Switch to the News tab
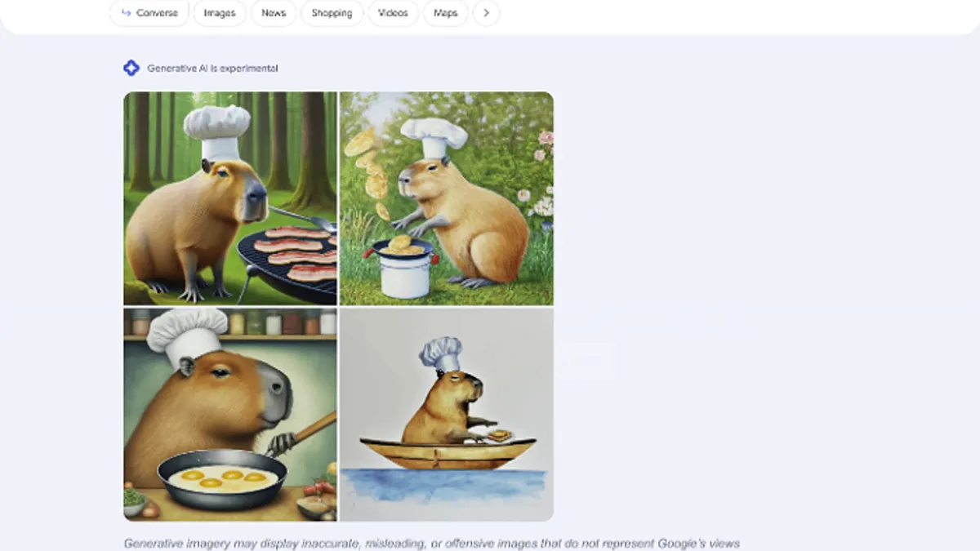Screen dimensions: 980x551 tap(274, 13)
